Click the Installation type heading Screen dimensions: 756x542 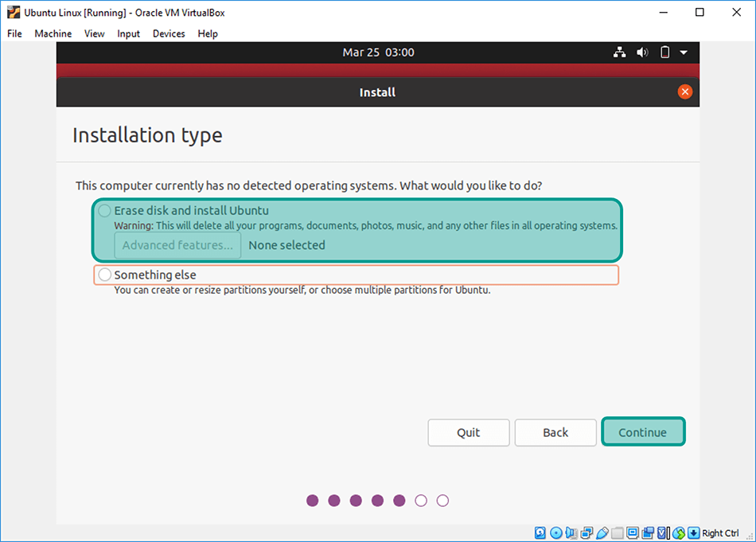coord(147,135)
